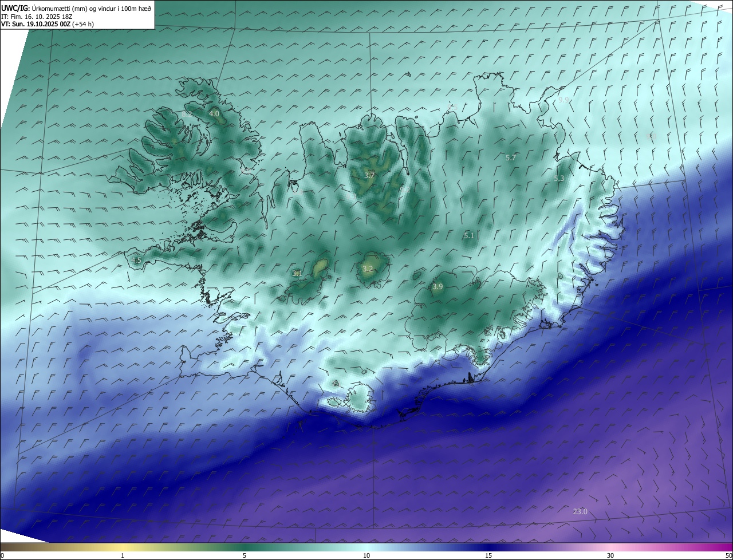The height and width of the screenshot is (560, 733).
Task: Click the 8.2 value label on the map
Action: pyautogui.click(x=187, y=114)
